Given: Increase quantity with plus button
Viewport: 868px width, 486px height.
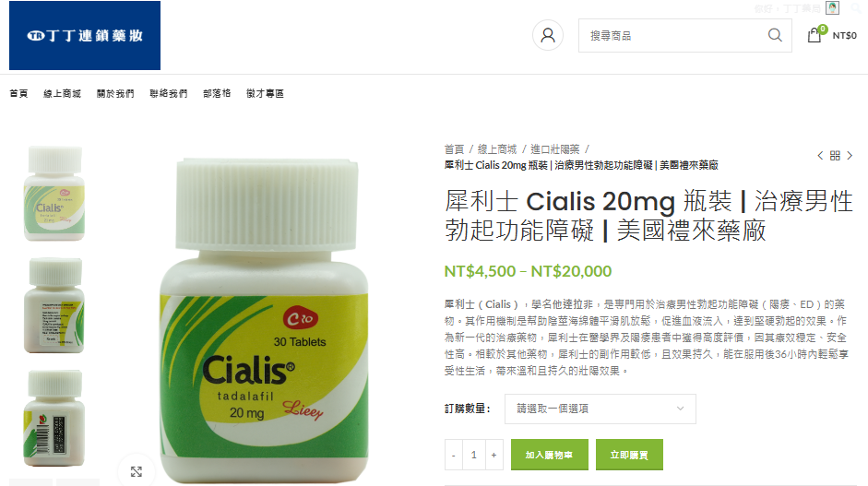Looking at the screenshot, I should coord(493,455).
